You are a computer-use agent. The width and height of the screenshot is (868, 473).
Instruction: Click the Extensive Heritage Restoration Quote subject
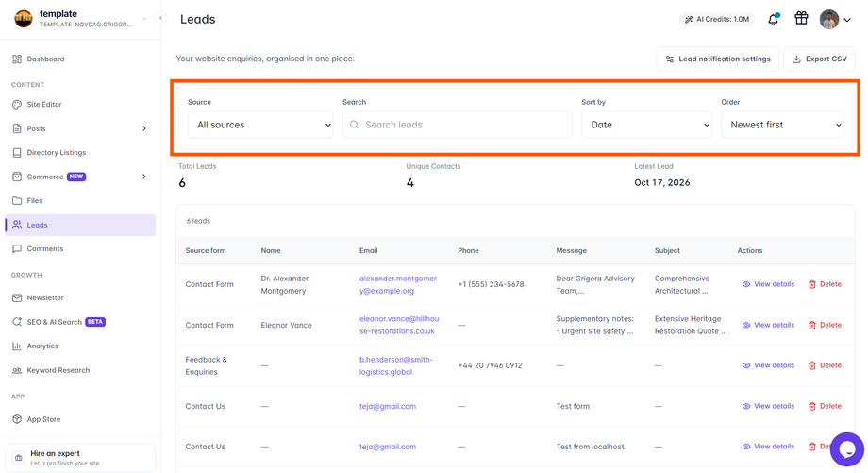pyautogui.click(x=691, y=325)
